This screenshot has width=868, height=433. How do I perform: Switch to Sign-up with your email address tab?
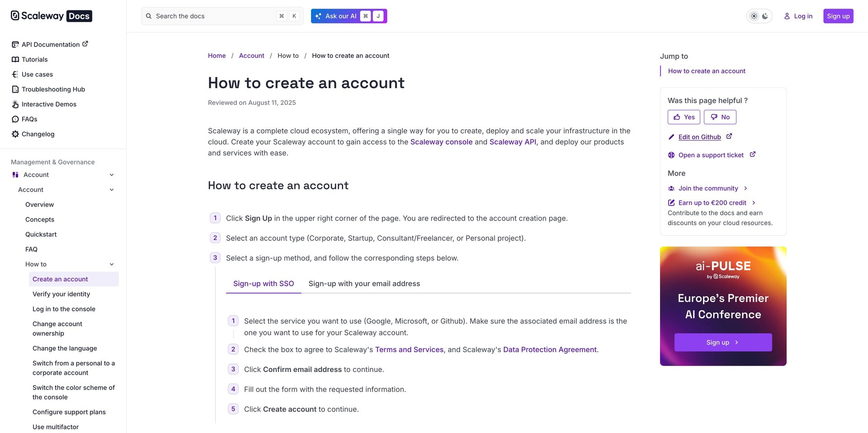(364, 283)
